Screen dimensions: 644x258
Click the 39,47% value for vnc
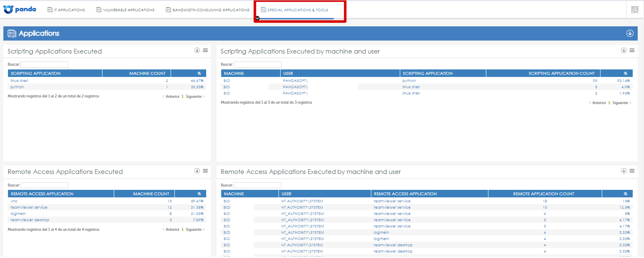coord(197,201)
